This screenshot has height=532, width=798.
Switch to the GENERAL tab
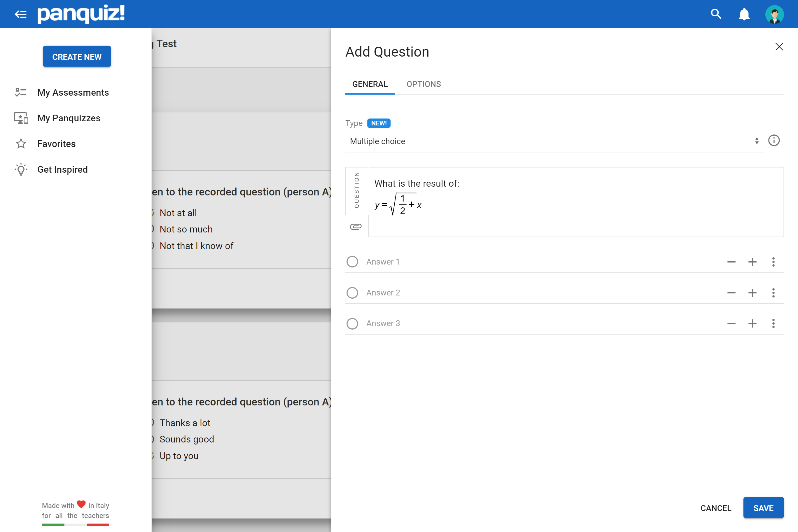pyautogui.click(x=370, y=84)
